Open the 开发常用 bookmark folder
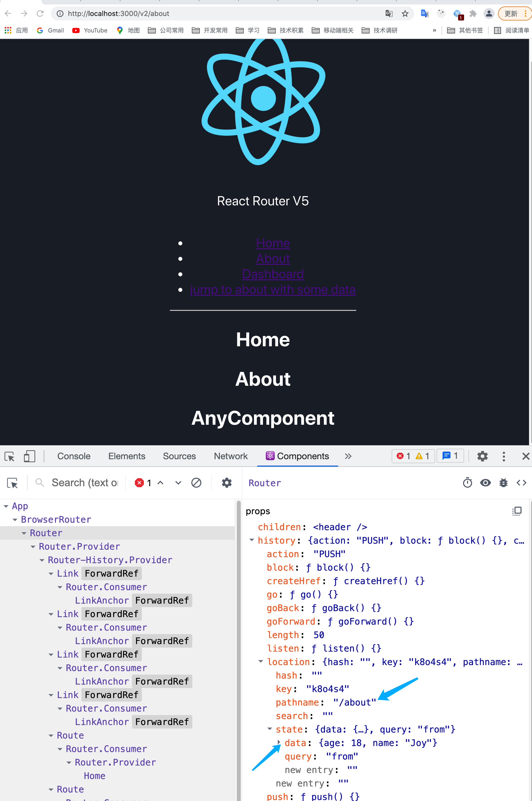 coord(209,30)
